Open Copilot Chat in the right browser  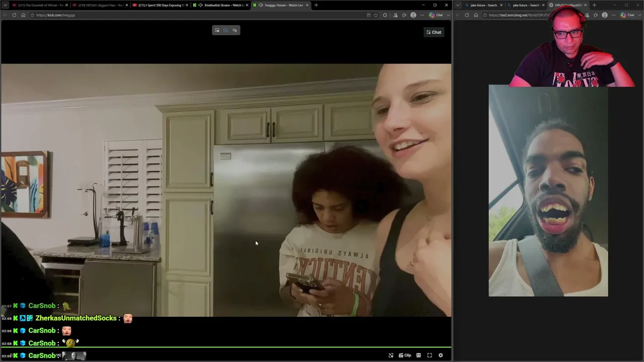pyautogui.click(x=628, y=15)
